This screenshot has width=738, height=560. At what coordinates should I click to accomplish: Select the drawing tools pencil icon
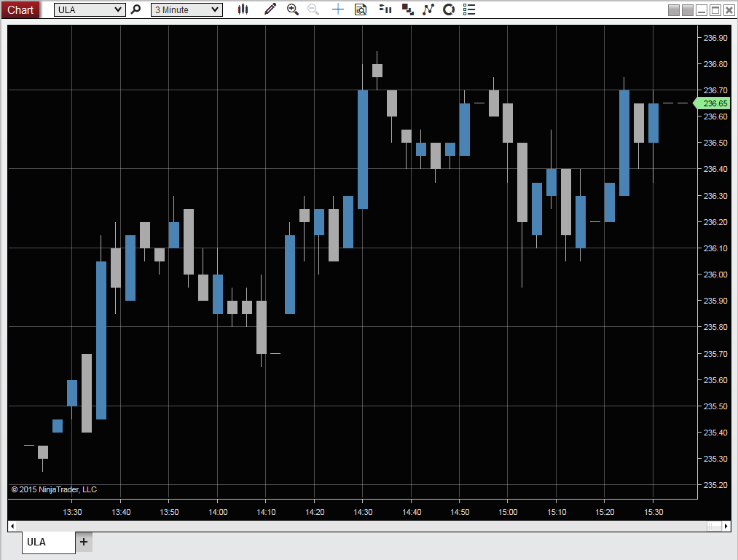point(270,9)
